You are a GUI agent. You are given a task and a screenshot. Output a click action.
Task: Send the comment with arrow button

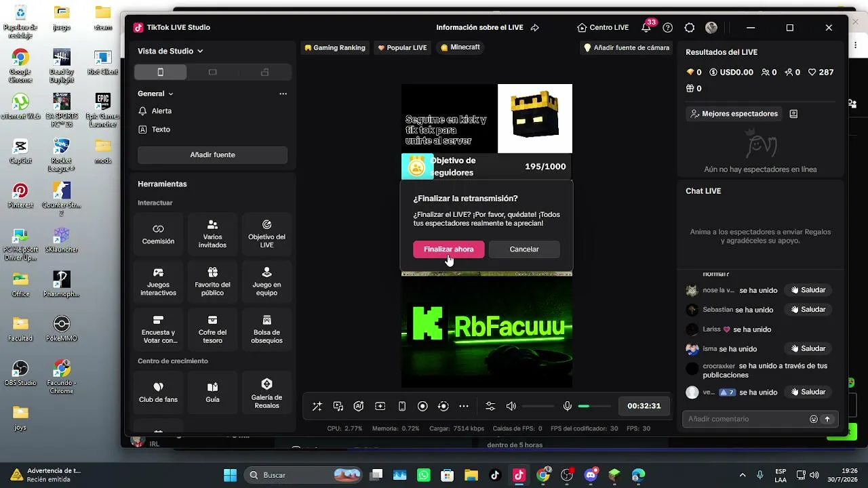coord(827,419)
